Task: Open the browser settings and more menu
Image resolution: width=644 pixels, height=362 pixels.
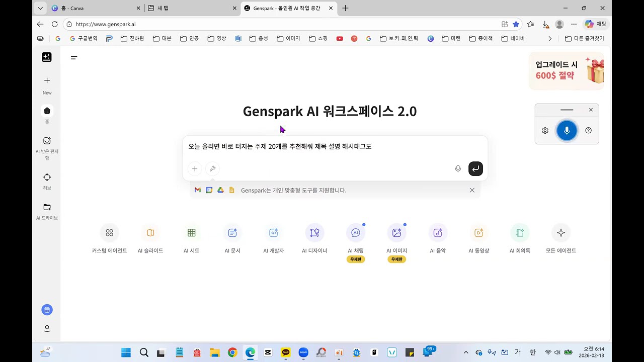Action: [x=574, y=24]
